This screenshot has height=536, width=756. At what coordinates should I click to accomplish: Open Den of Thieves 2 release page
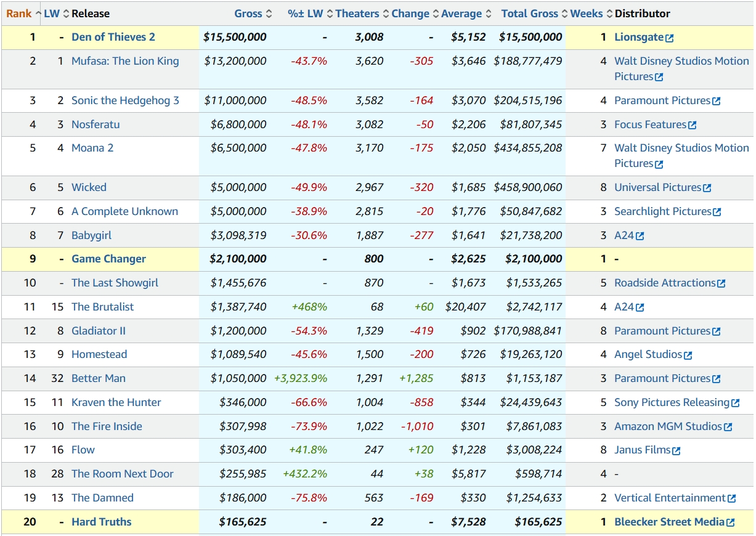click(113, 37)
